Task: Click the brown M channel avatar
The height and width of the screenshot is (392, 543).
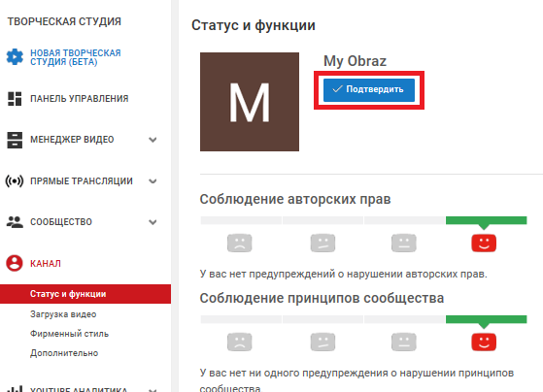Action: coord(250,102)
